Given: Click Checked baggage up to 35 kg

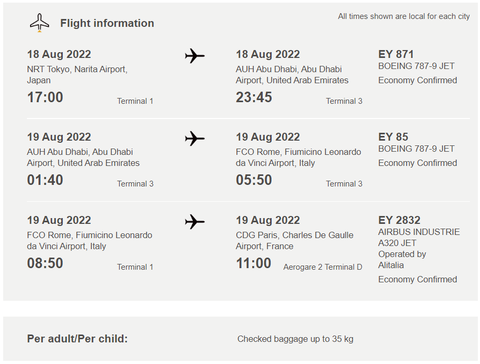Looking at the screenshot, I should [x=295, y=339].
